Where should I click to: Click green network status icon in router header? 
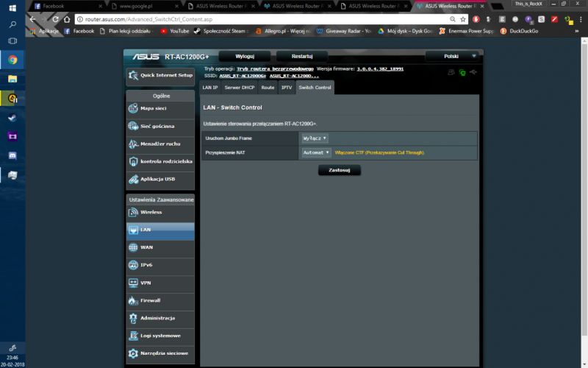(462, 73)
